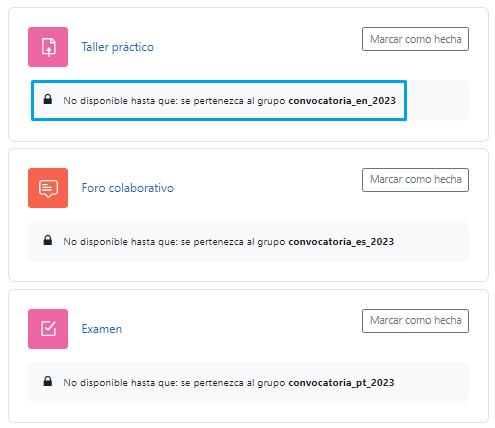Click the Foro colaborativo forum icon
The width and height of the screenshot is (495, 428).
48,188
